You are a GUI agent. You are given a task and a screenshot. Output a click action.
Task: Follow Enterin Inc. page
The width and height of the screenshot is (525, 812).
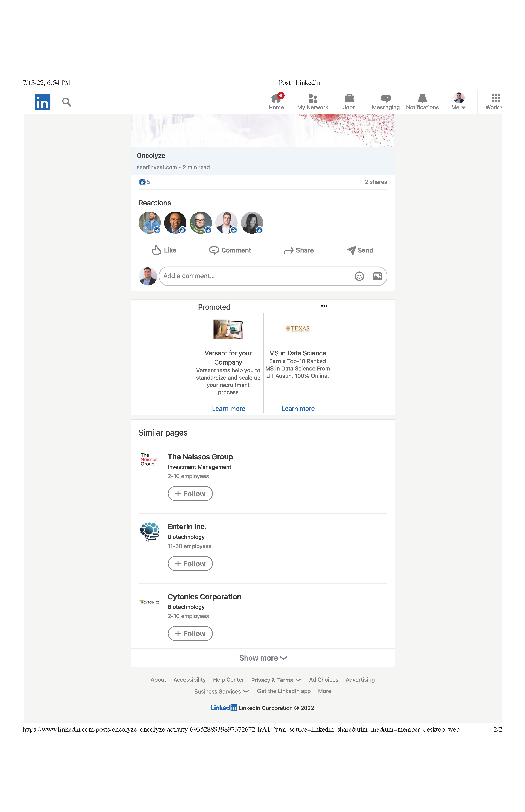point(190,564)
